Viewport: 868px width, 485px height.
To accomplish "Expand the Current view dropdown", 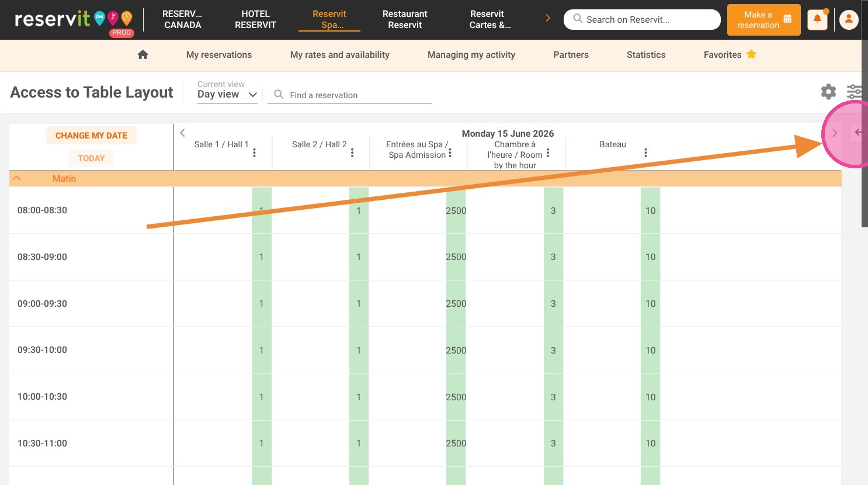I will click(x=228, y=95).
